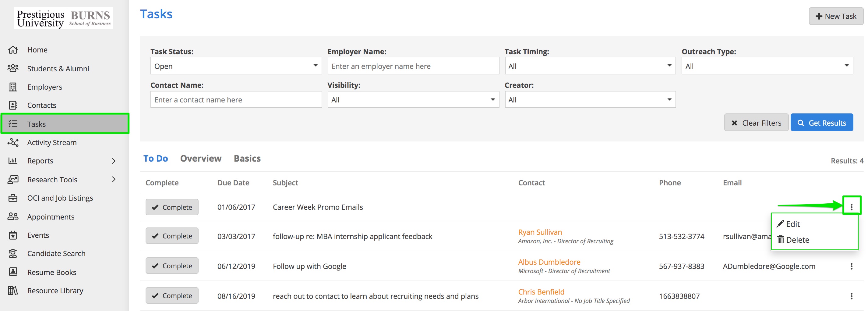Switch to the Overview tab

[x=200, y=159]
